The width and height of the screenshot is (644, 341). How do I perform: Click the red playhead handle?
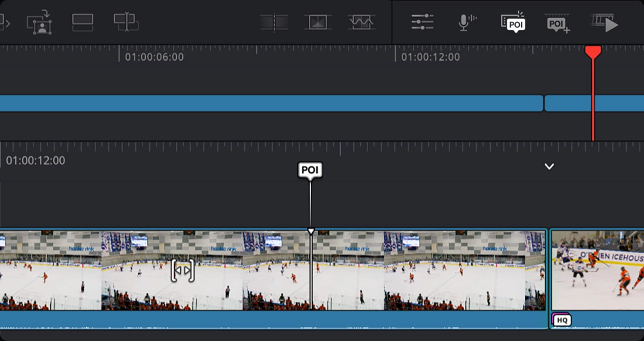click(593, 52)
